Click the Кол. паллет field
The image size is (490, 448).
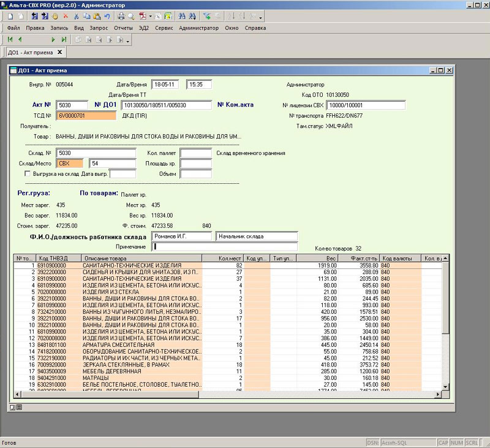click(196, 153)
